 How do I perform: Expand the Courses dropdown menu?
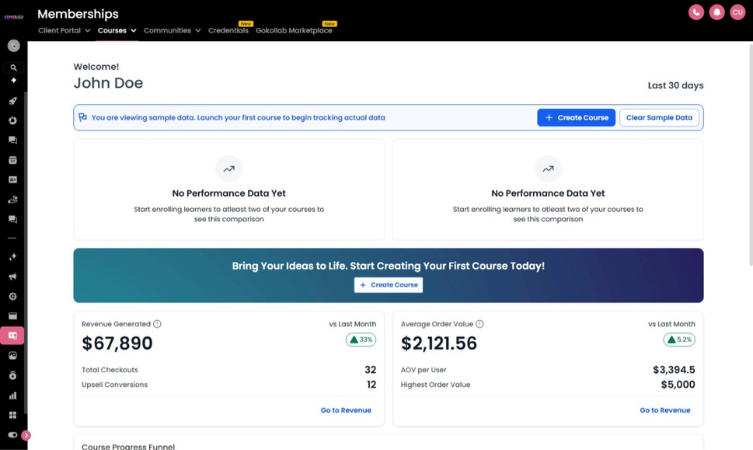(118, 31)
